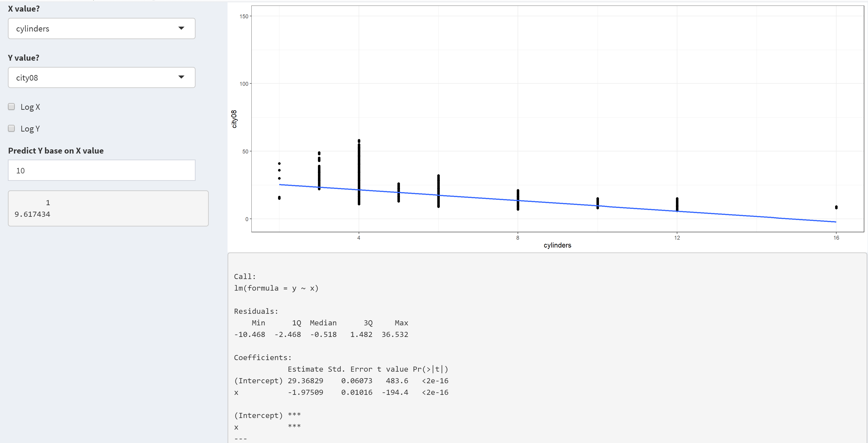
Task: Open the X value dropdown
Action: coord(101,28)
